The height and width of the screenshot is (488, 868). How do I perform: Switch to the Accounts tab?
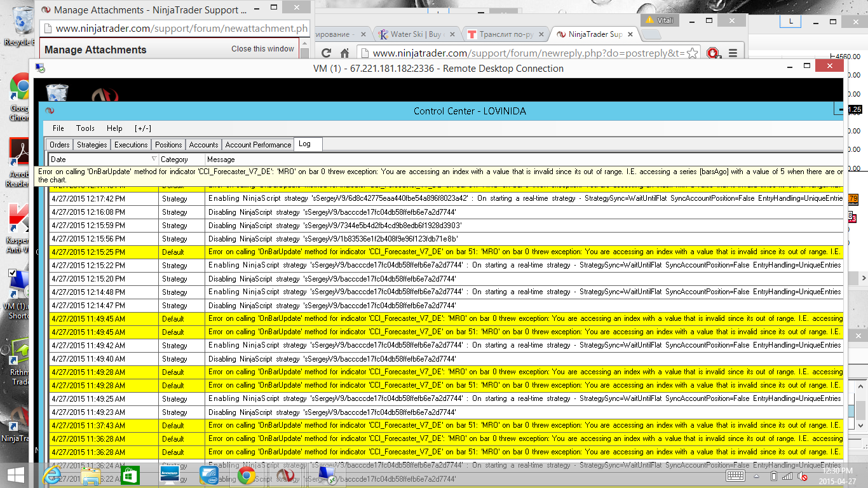[x=204, y=145]
